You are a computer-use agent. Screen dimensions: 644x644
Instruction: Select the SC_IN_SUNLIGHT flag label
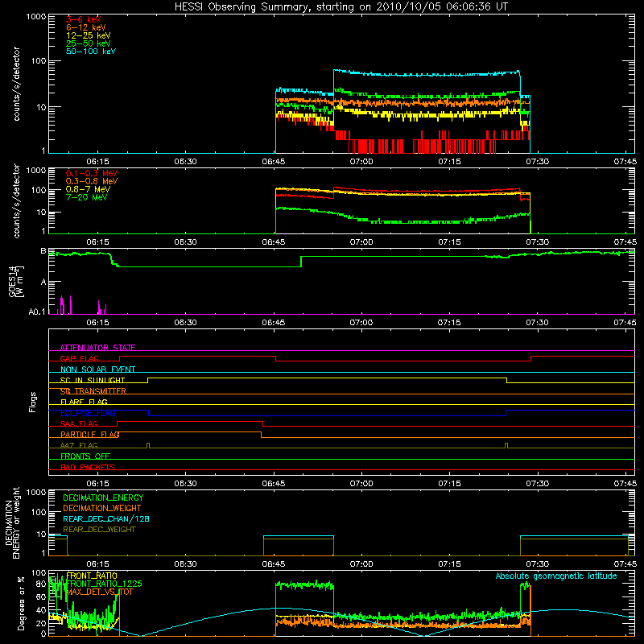[93, 380]
